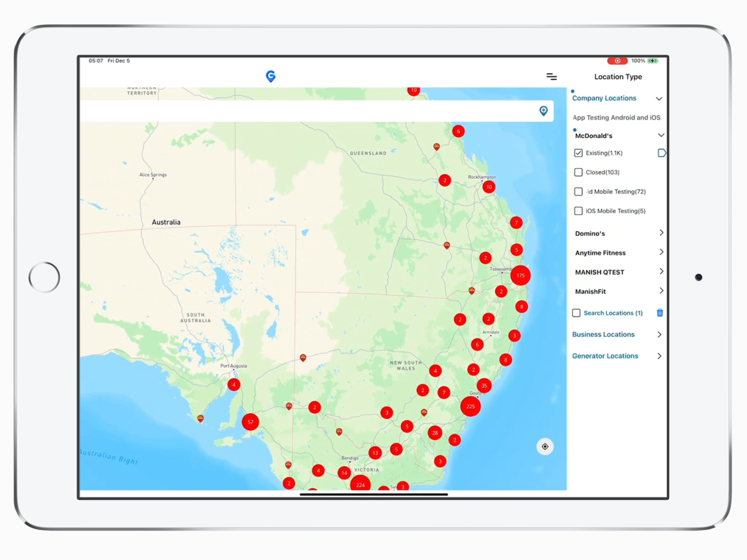Tap the iPad home button
747x560 pixels.
tap(44, 277)
